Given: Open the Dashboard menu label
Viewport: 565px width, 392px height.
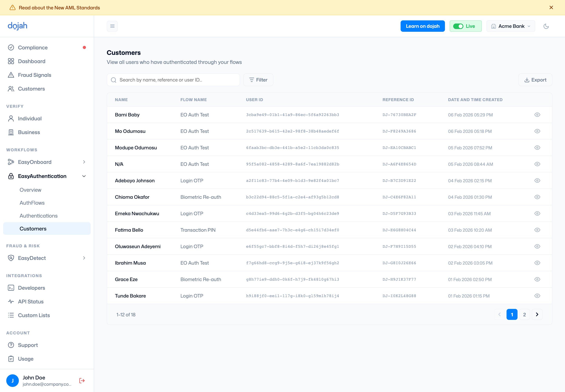Looking at the screenshot, I should [32, 61].
